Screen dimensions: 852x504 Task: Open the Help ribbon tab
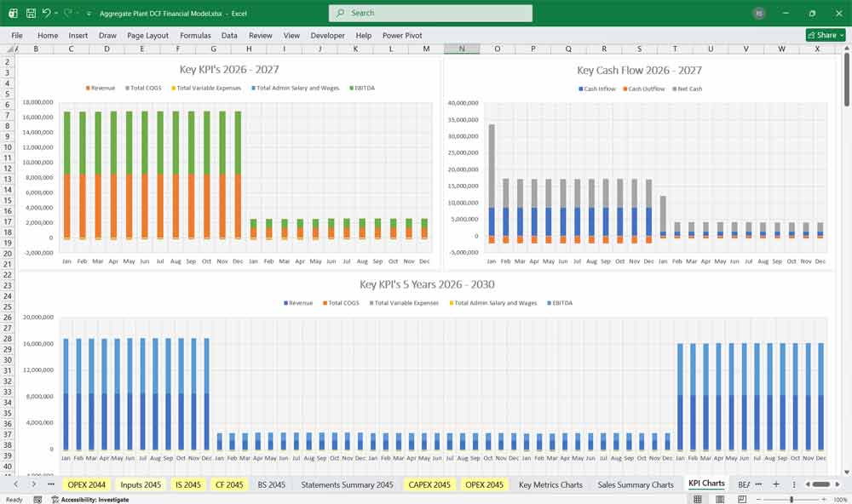tap(364, 35)
